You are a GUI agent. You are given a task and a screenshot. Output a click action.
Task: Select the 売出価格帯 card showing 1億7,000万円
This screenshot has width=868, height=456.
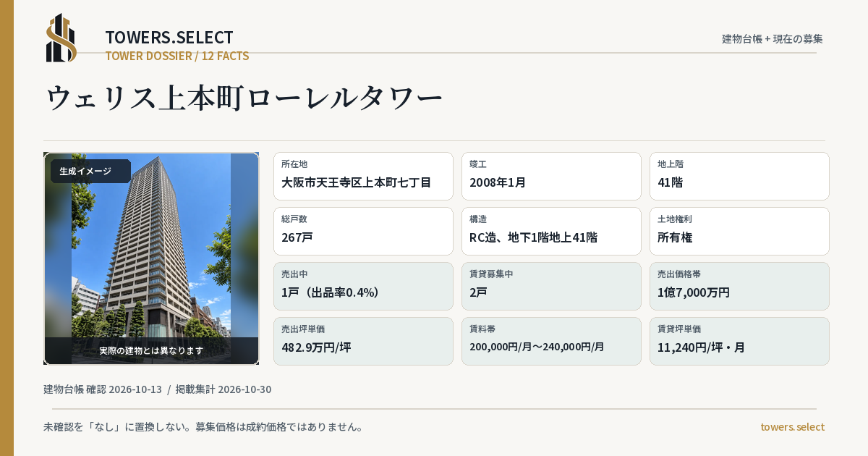pyautogui.click(x=739, y=286)
